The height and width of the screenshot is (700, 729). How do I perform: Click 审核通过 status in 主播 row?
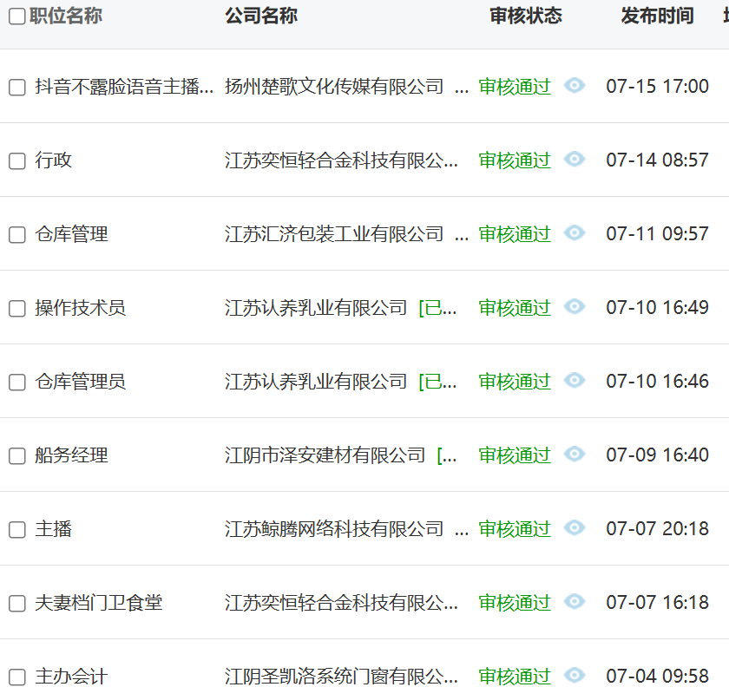pos(516,529)
